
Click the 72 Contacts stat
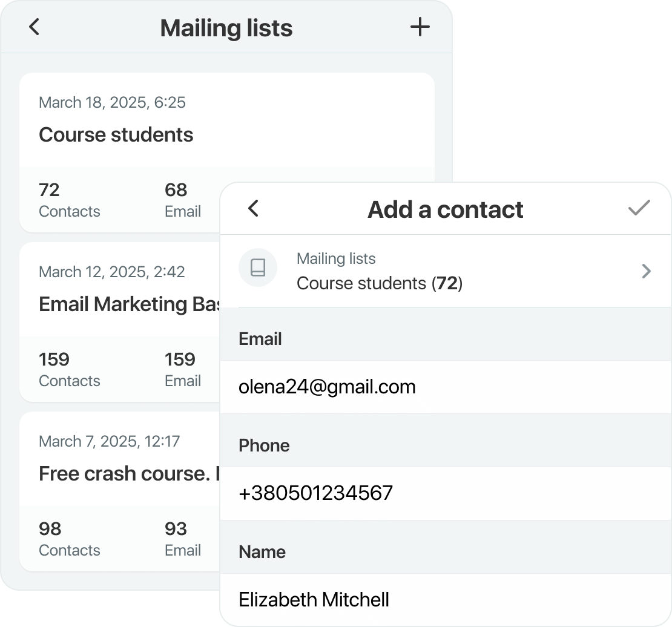tap(69, 200)
